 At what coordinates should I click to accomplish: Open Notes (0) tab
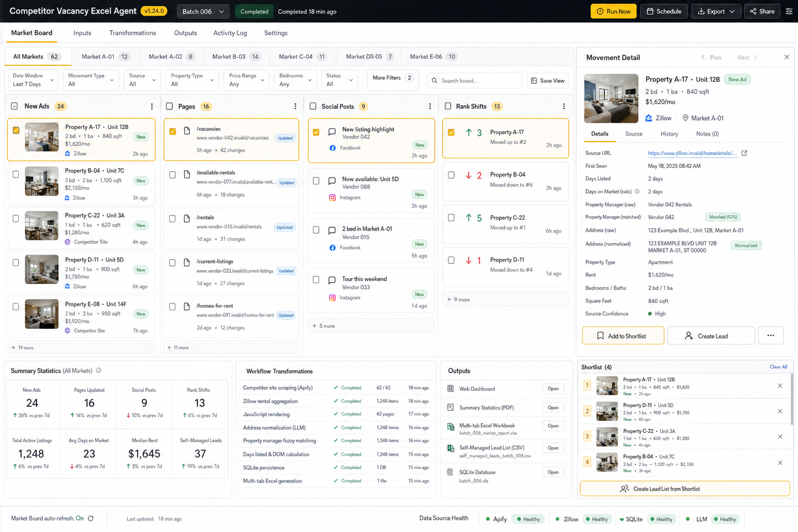(707, 134)
